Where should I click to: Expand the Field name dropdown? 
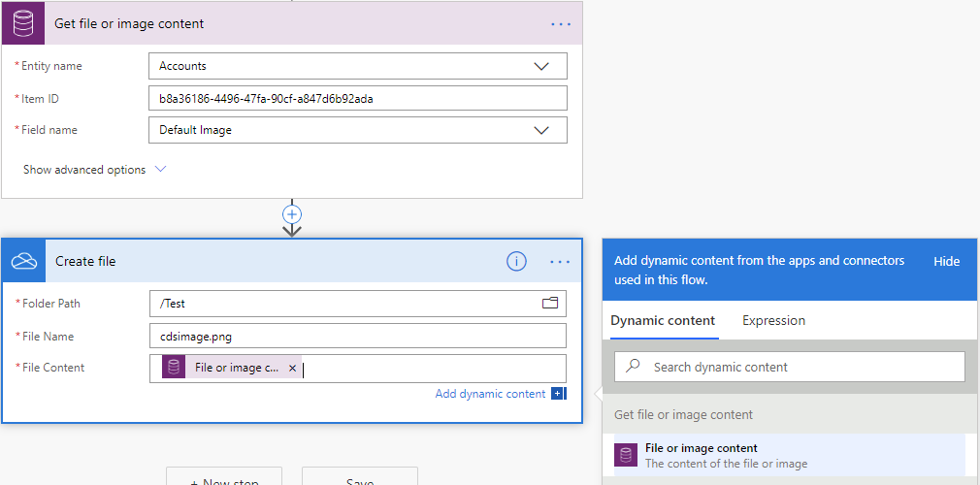541,130
